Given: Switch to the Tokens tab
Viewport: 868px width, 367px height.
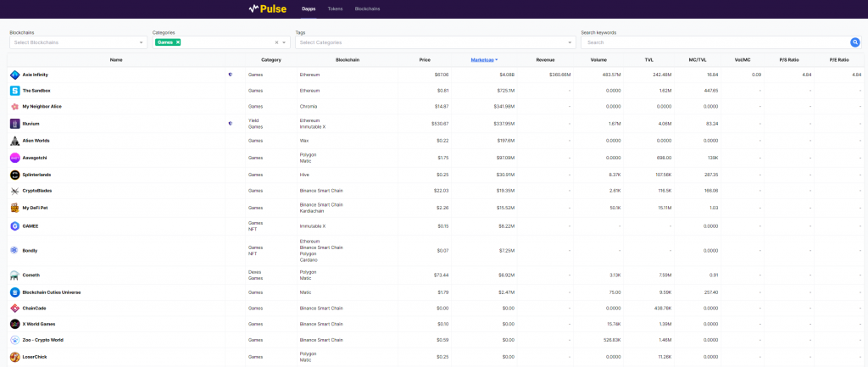Looking at the screenshot, I should pos(335,8).
